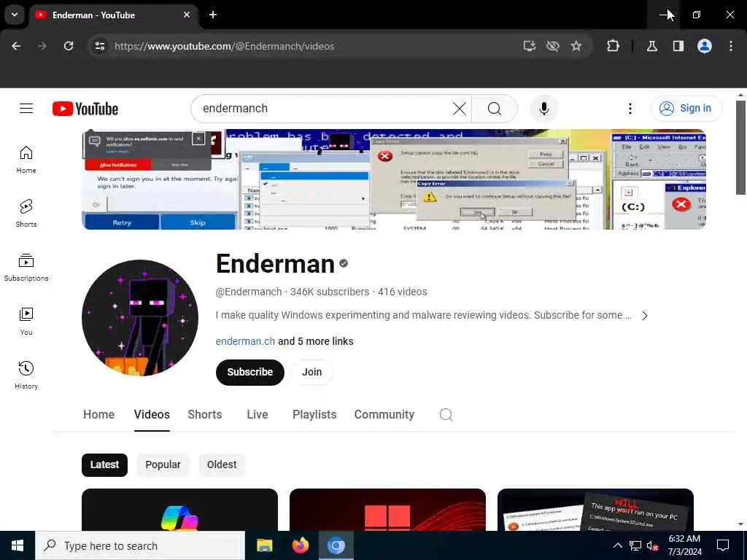Open a new browser tab
Screen dimensions: 747x560
(213, 15)
